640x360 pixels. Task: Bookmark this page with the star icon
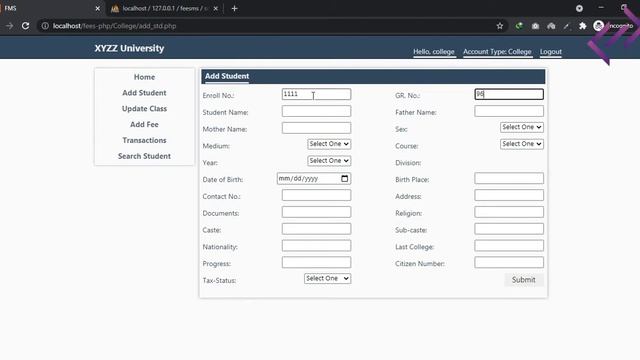pyautogui.click(x=500, y=26)
